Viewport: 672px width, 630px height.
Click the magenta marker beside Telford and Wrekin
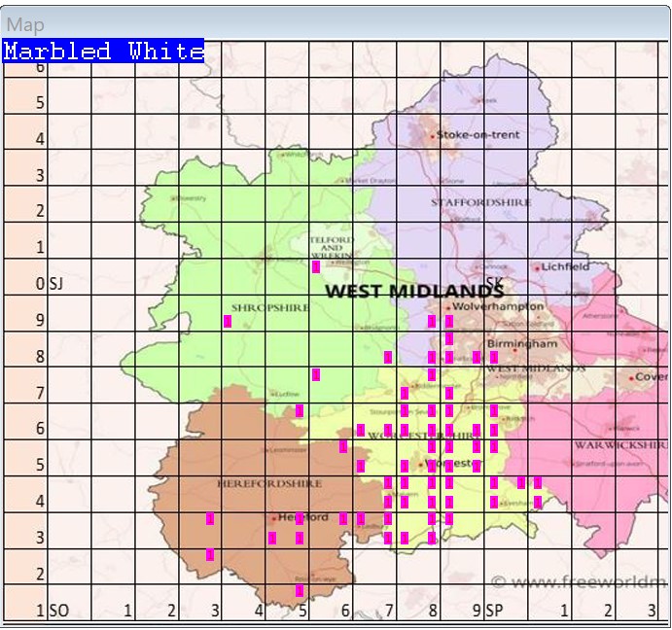pyautogui.click(x=316, y=266)
